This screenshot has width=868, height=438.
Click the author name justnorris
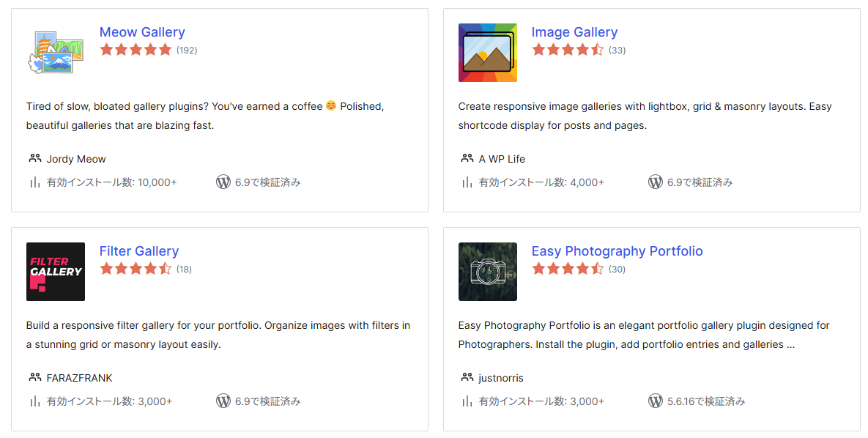click(501, 378)
